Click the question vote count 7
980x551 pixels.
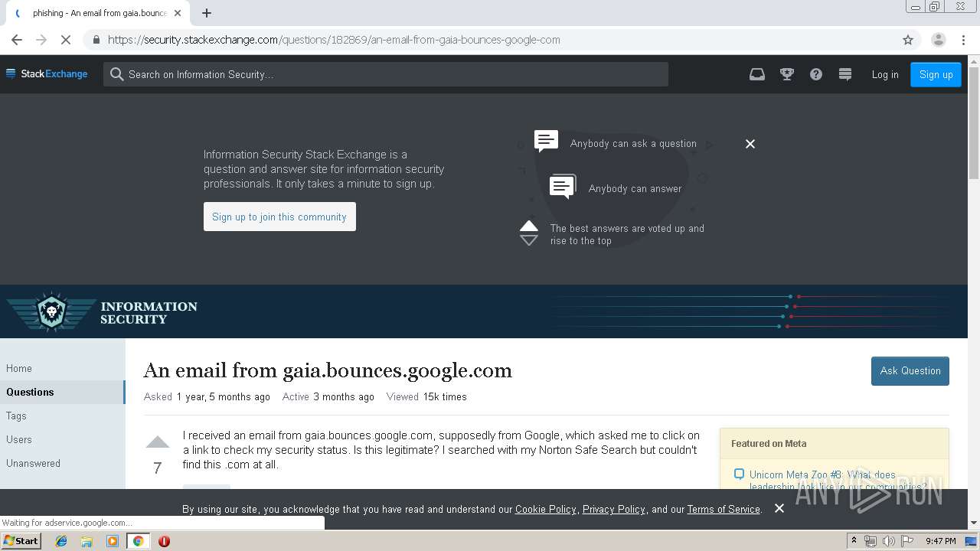pyautogui.click(x=158, y=468)
